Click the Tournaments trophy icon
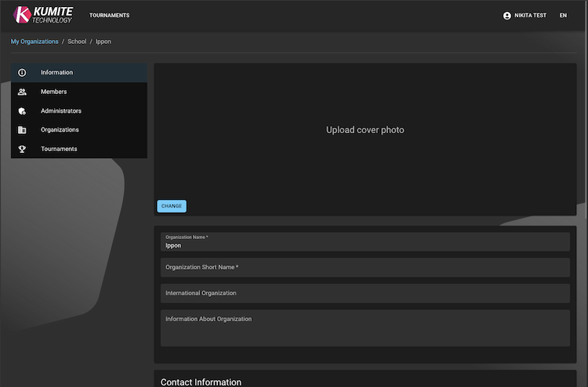The height and width of the screenshot is (387, 588). (22, 149)
